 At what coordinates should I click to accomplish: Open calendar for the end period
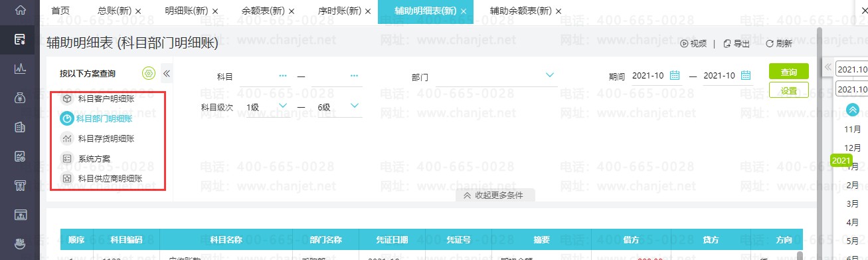[746, 75]
